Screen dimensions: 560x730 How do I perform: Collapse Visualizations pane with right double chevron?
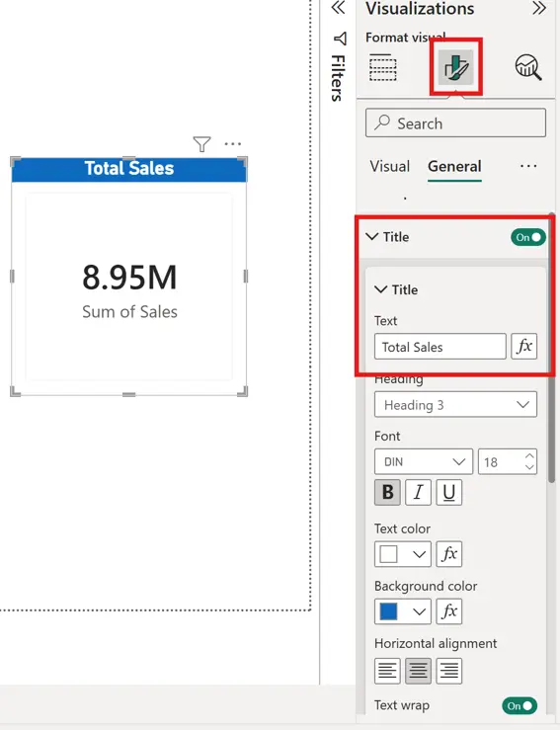click(539, 8)
